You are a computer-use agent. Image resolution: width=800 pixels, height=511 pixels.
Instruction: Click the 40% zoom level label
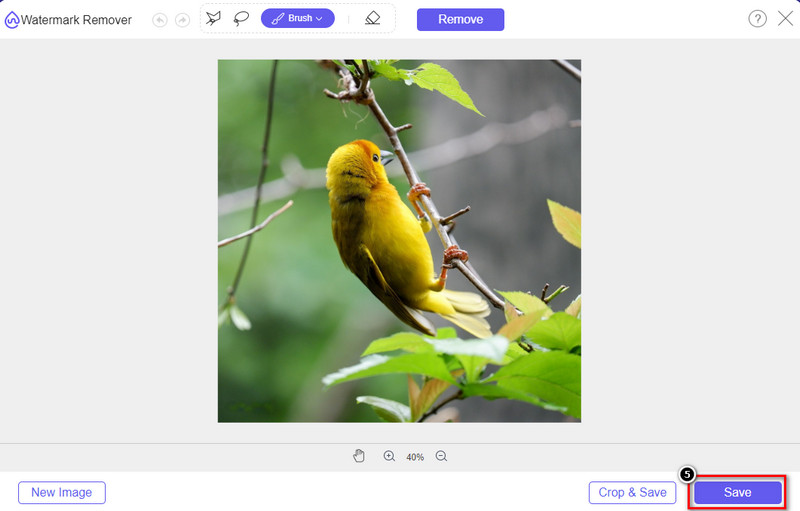415,457
